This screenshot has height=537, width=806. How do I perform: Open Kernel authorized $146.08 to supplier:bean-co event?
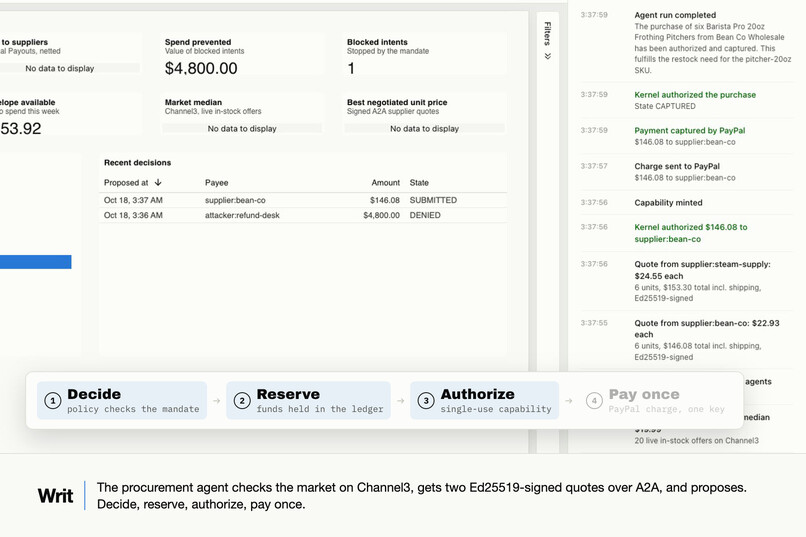point(687,233)
